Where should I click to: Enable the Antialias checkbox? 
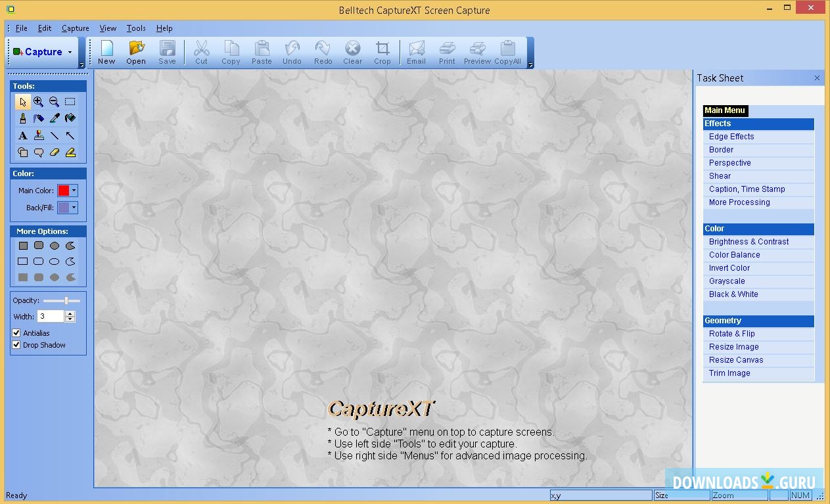click(x=16, y=333)
